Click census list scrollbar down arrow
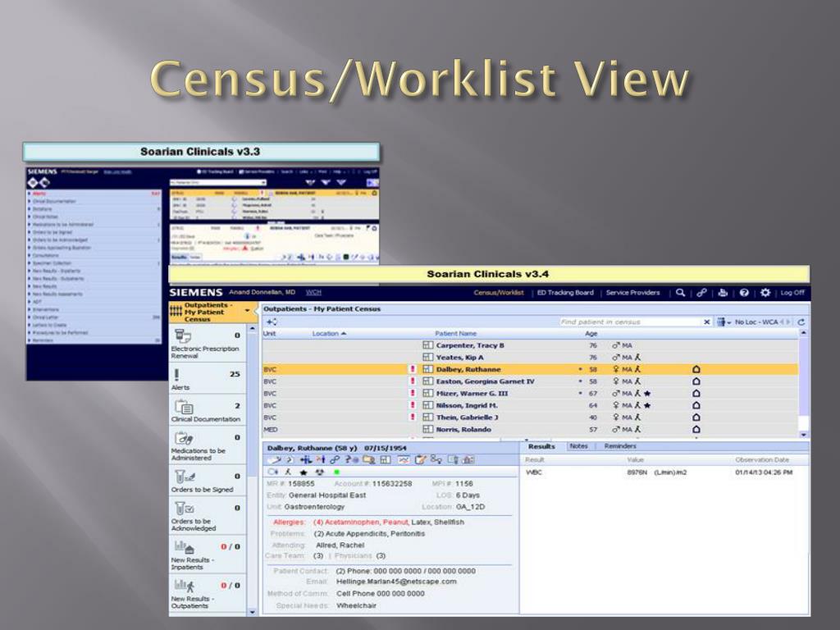Screen dimensions: 840x630 pos(803,435)
